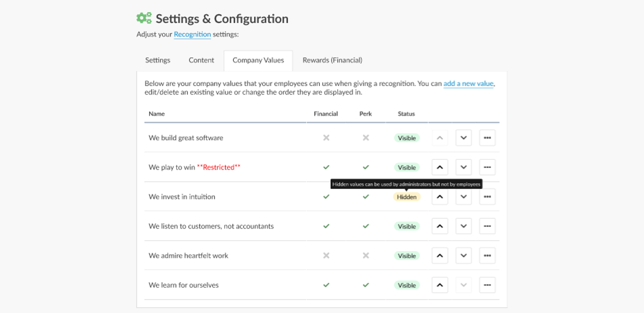This screenshot has height=313, width=644.
Task: Select the Content tab
Action: (x=201, y=60)
